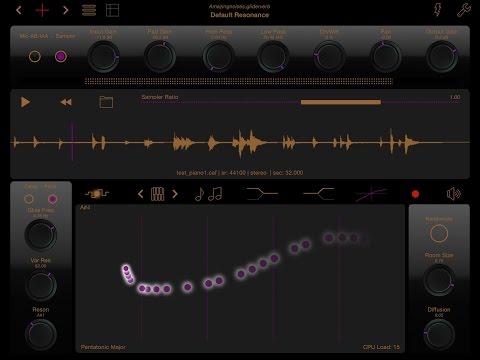Select the Pitch mode radio button
This screenshot has height=360, width=480.
(x=52, y=199)
